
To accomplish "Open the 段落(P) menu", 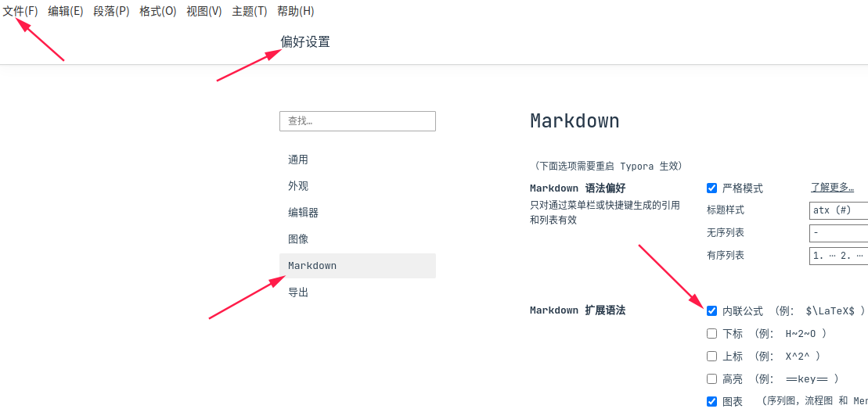I will (111, 11).
